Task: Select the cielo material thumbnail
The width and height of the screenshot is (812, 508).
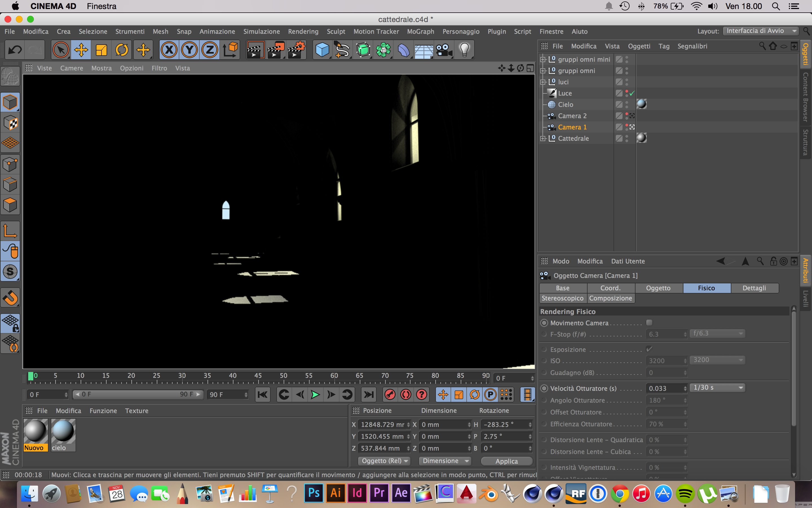Action: 63,435
